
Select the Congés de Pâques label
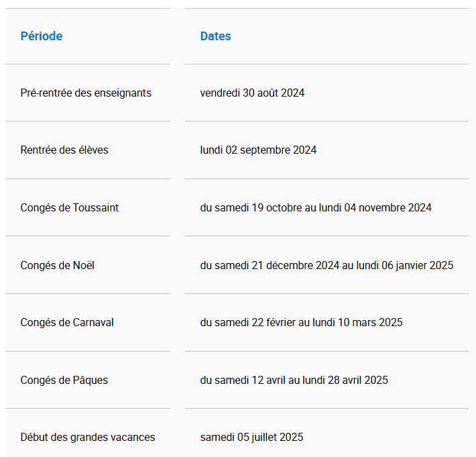(64, 380)
